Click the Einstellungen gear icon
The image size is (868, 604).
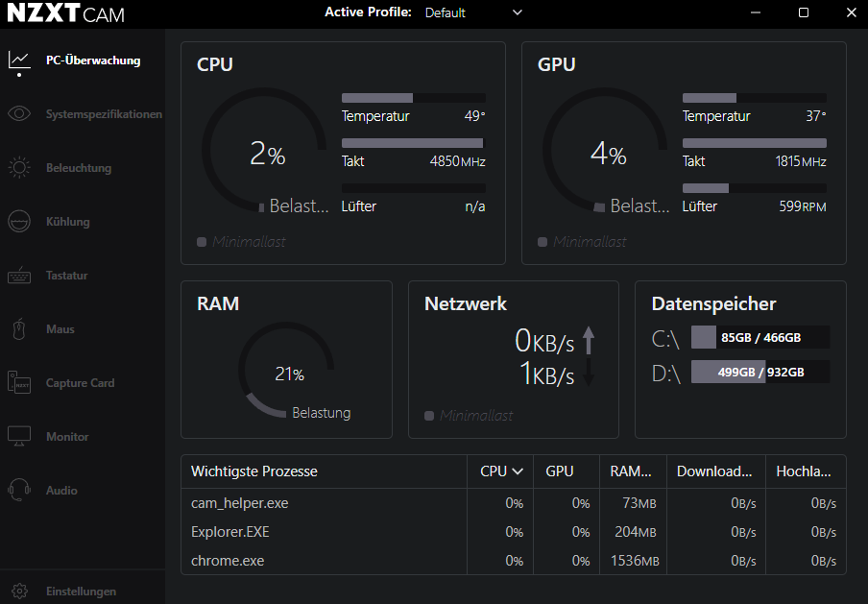tap(19, 591)
